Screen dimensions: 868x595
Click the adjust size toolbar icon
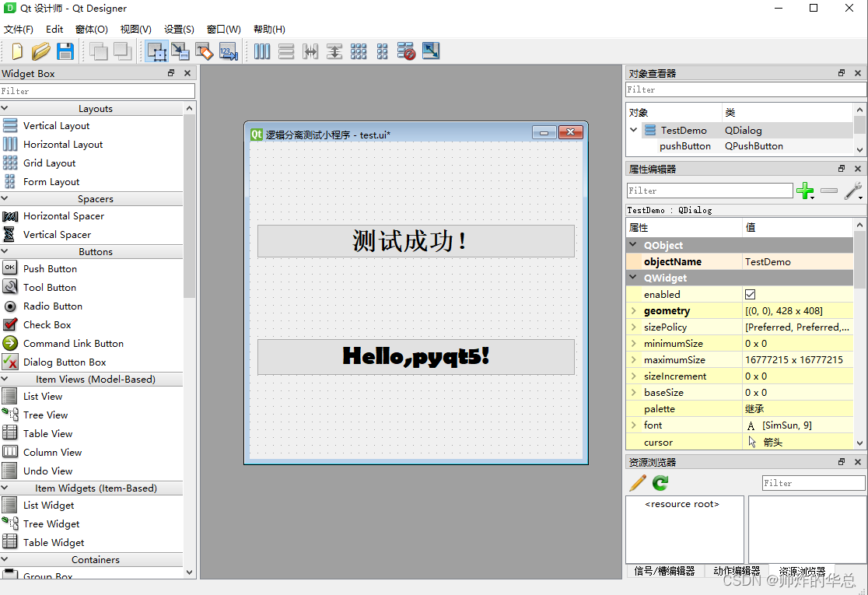430,51
